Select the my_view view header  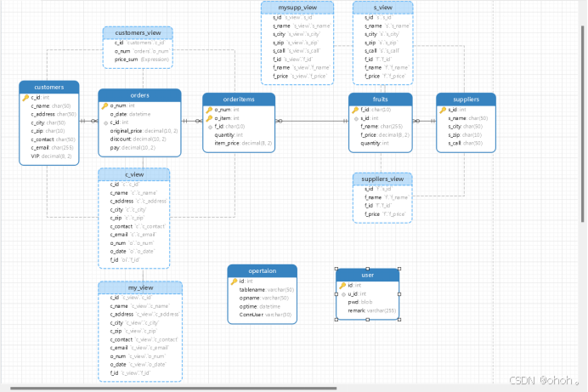click(140, 287)
